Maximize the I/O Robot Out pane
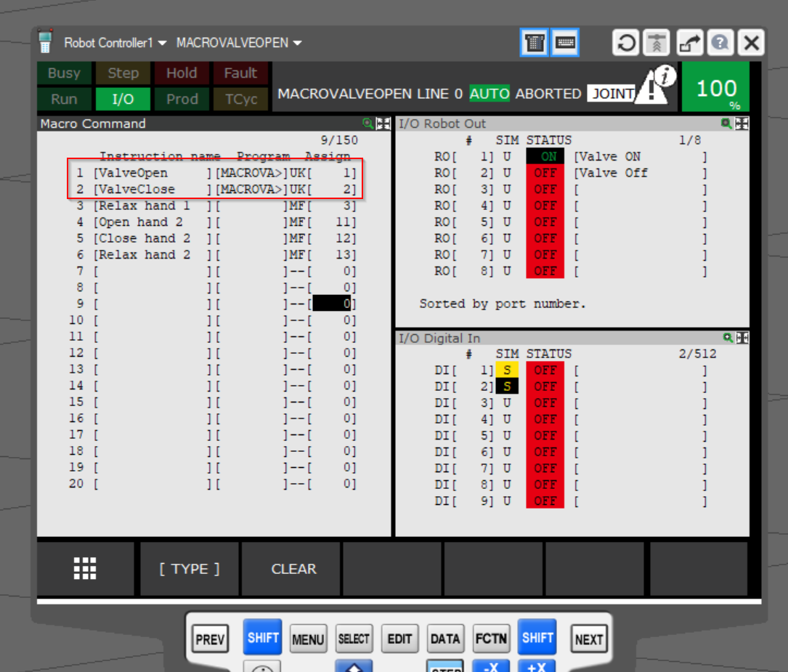The height and width of the screenshot is (672, 788). (x=742, y=124)
